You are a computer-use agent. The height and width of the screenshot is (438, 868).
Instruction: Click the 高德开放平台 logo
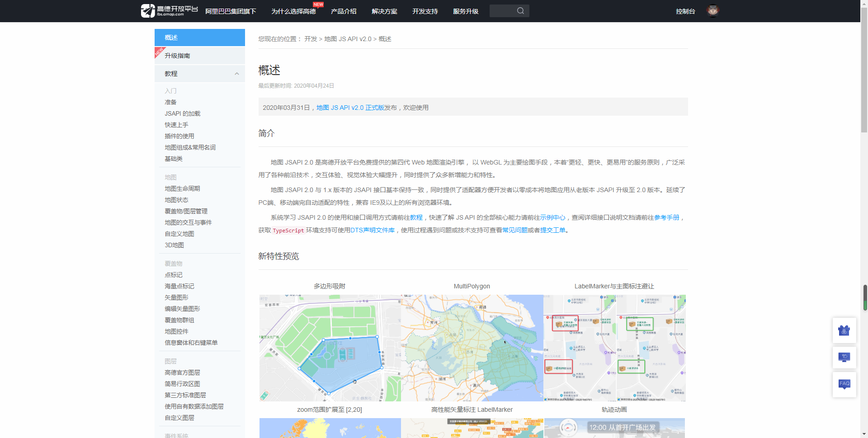(x=169, y=10)
